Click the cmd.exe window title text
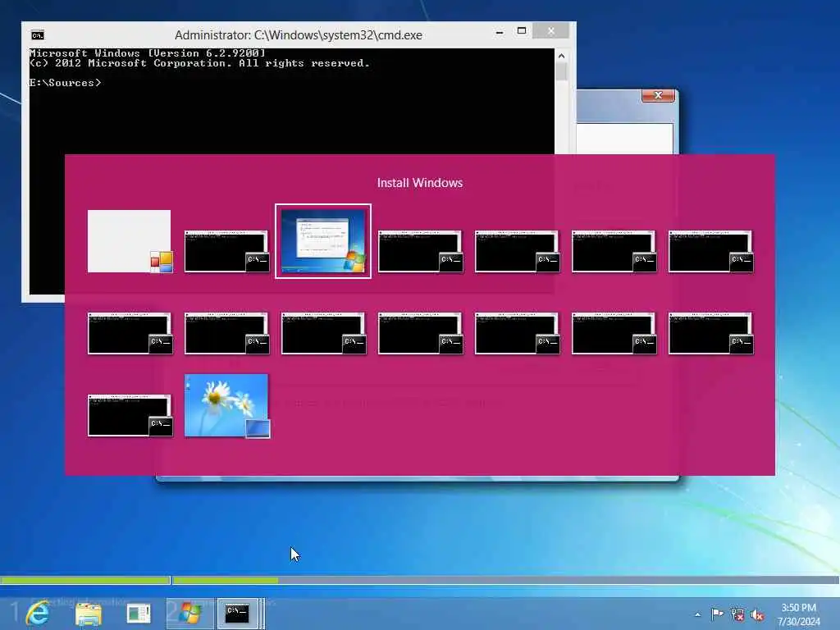Viewport: 840px width, 630px height. (x=299, y=35)
